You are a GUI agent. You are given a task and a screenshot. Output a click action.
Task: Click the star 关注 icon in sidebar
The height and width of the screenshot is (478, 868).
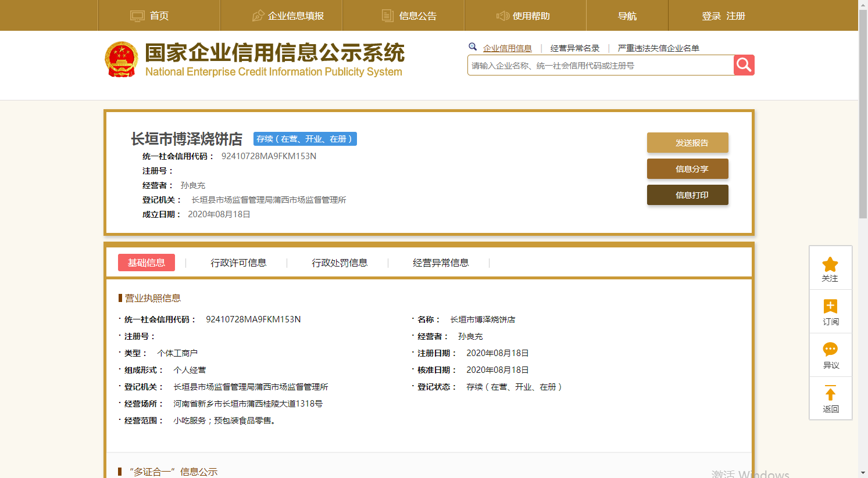click(x=830, y=265)
